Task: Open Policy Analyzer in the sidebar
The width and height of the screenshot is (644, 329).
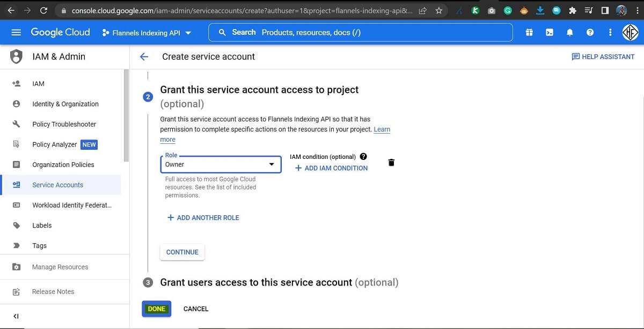Action: point(61,144)
